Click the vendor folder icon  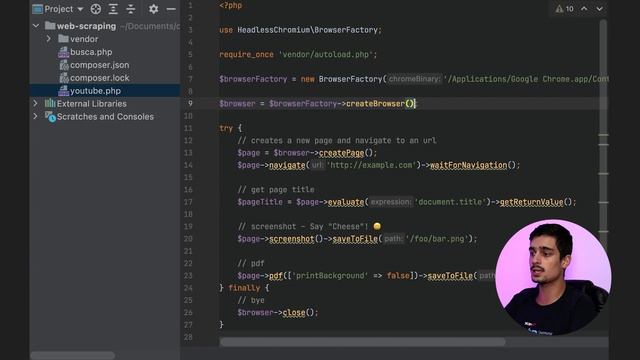point(63,39)
